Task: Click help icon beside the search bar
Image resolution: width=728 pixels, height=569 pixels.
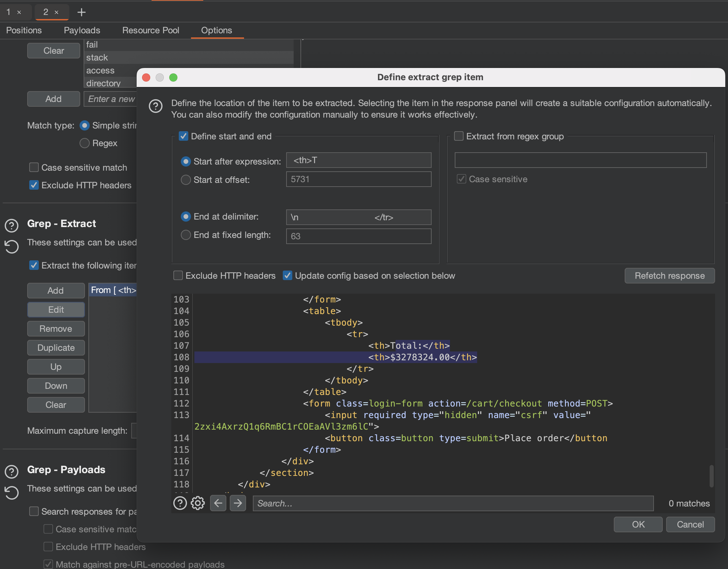Action: pyautogui.click(x=180, y=503)
